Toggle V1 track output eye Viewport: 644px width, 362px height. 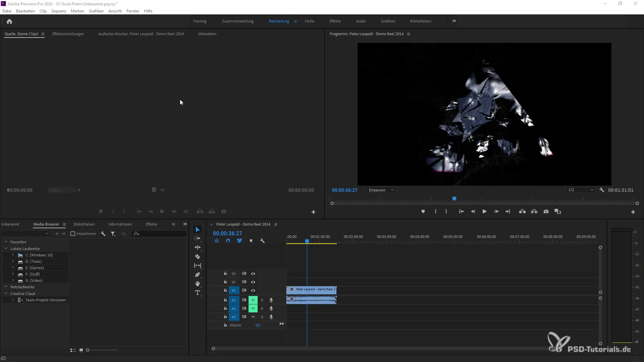[x=253, y=291]
